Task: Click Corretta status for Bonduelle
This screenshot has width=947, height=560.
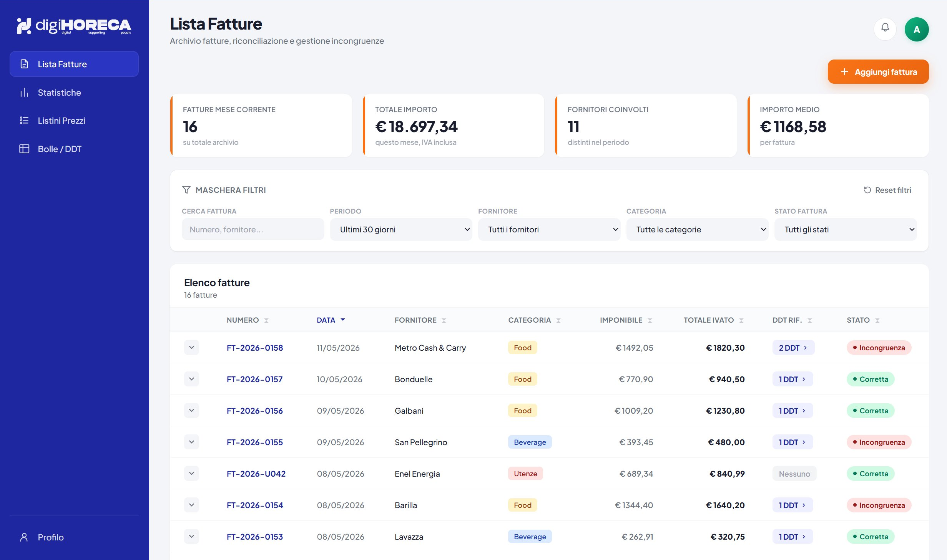Action: coord(871,379)
